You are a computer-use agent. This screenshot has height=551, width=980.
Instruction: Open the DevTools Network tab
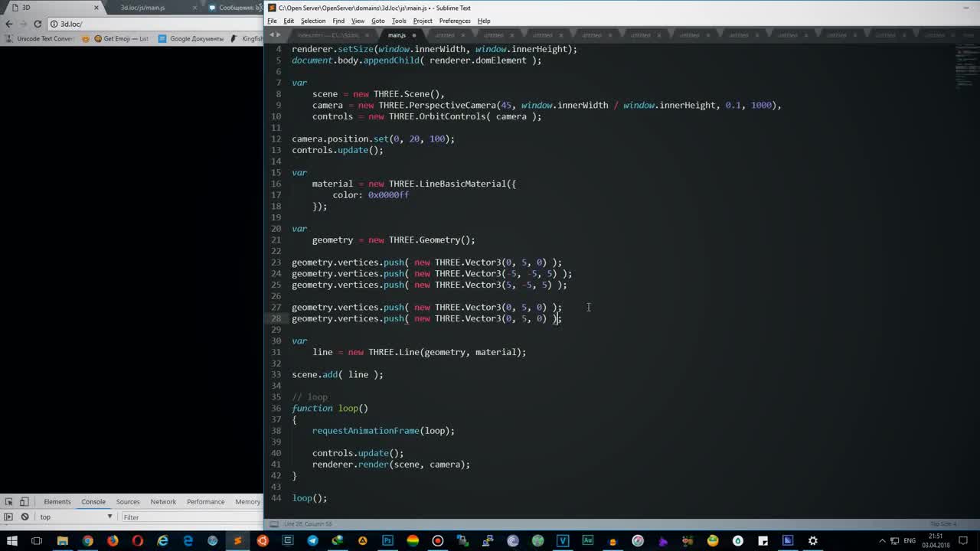pos(163,502)
